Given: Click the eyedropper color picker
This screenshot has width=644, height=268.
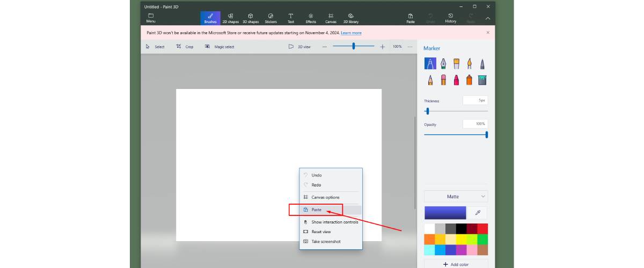Looking at the screenshot, I should (x=478, y=213).
